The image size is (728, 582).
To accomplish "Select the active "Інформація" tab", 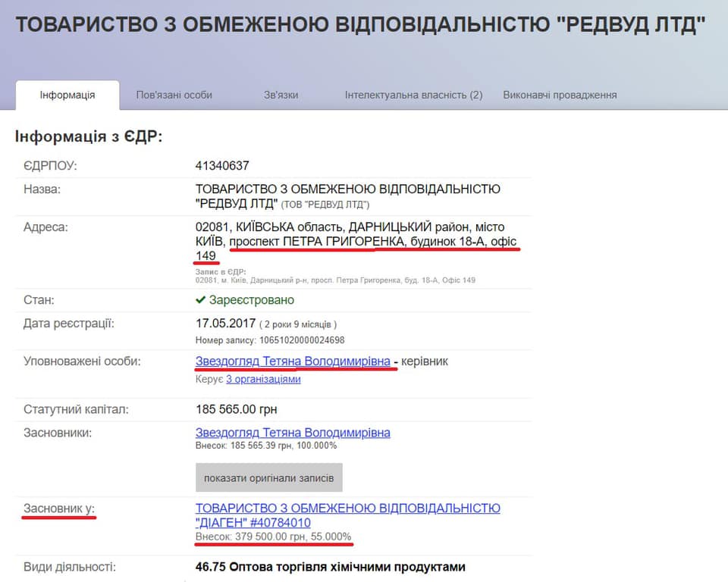I will (67, 95).
